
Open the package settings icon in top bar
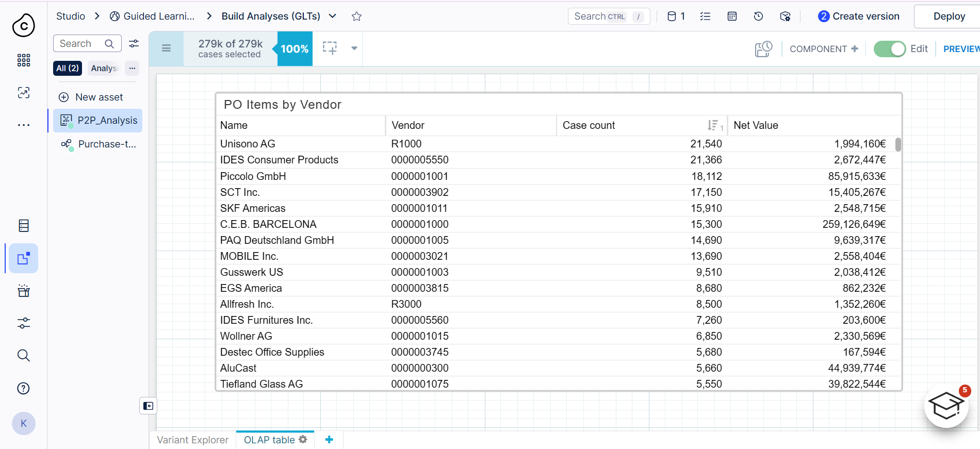[x=785, y=16]
